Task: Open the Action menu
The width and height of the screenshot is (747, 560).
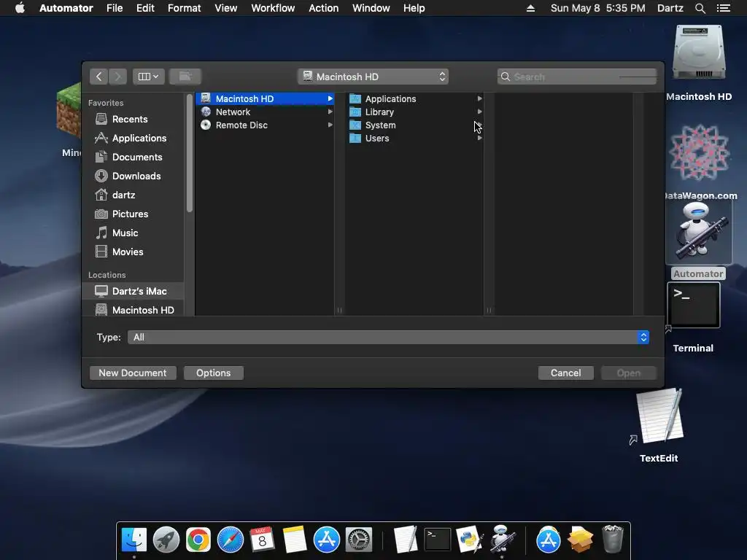Action: pyautogui.click(x=323, y=8)
